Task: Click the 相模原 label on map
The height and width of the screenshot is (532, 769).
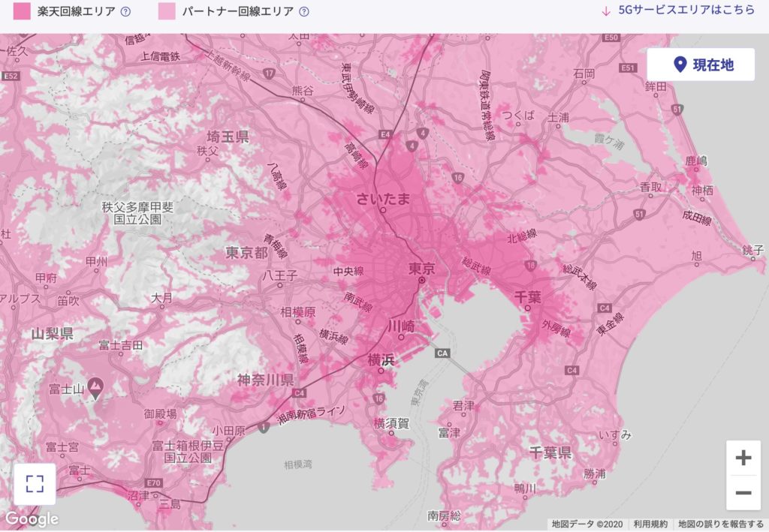Action: click(x=297, y=312)
